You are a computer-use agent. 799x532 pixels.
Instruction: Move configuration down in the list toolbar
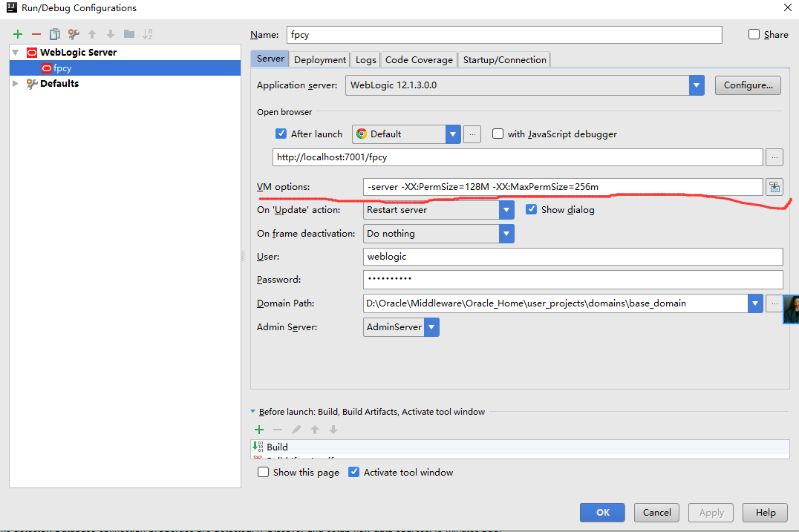click(110, 34)
